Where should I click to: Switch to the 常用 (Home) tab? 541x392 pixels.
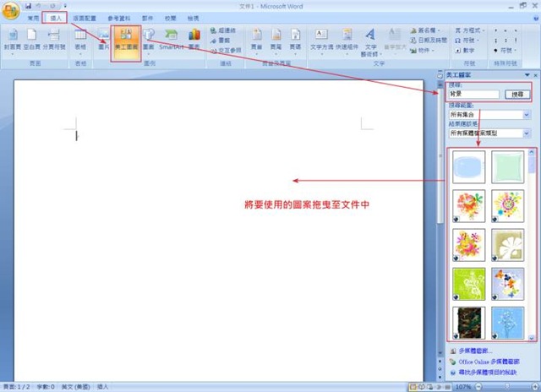[34, 18]
